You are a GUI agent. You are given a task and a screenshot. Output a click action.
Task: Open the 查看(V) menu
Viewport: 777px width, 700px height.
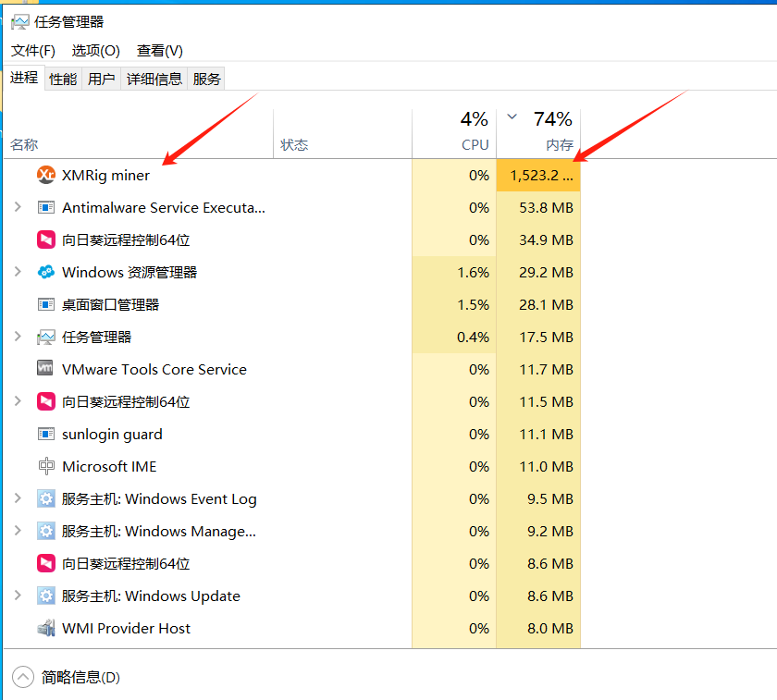[x=159, y=51]
